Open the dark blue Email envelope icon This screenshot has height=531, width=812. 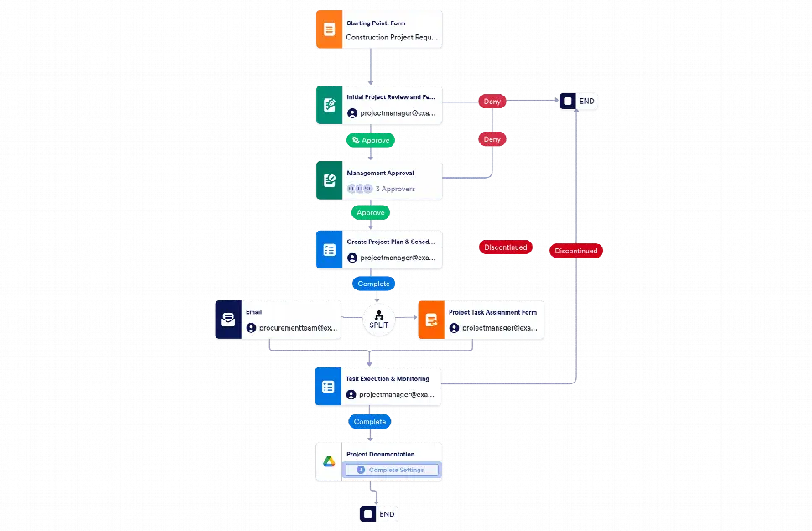228,320
